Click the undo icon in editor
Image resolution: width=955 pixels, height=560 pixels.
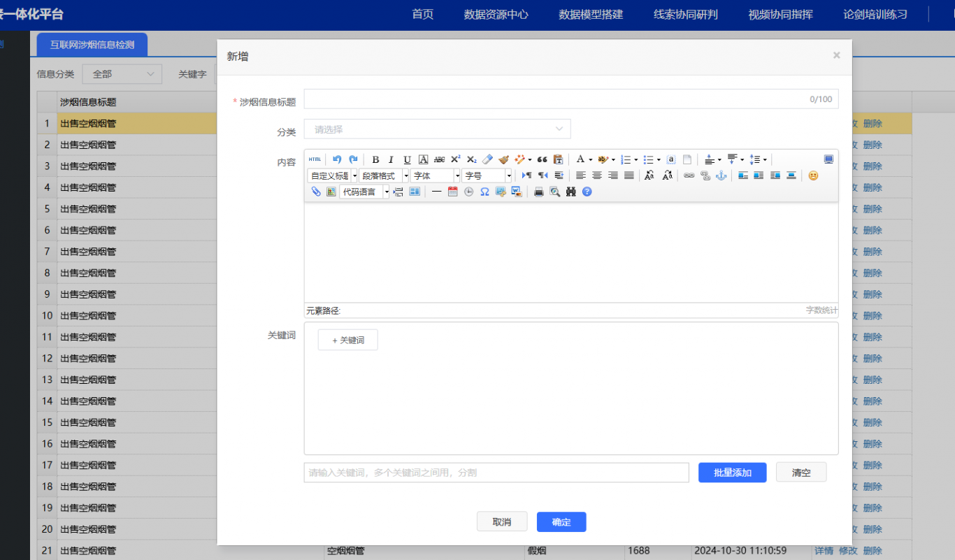[x=337, y=159]
